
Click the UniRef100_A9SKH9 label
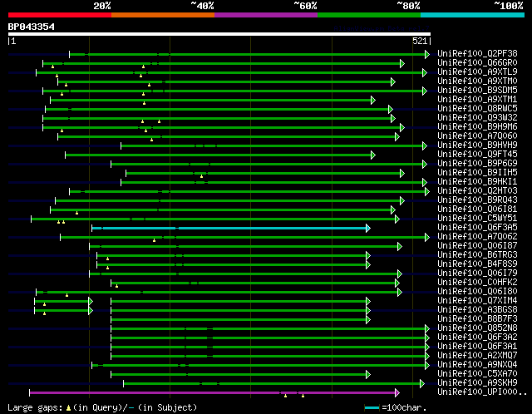click(477, 383)
